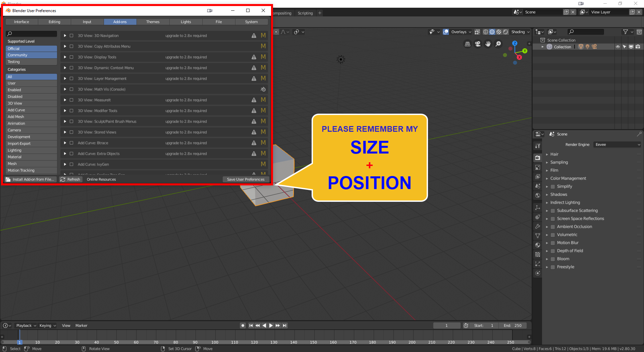644x352 pixels.
Task: Enable Motion Blur checkbox
Action: (553, 243)
